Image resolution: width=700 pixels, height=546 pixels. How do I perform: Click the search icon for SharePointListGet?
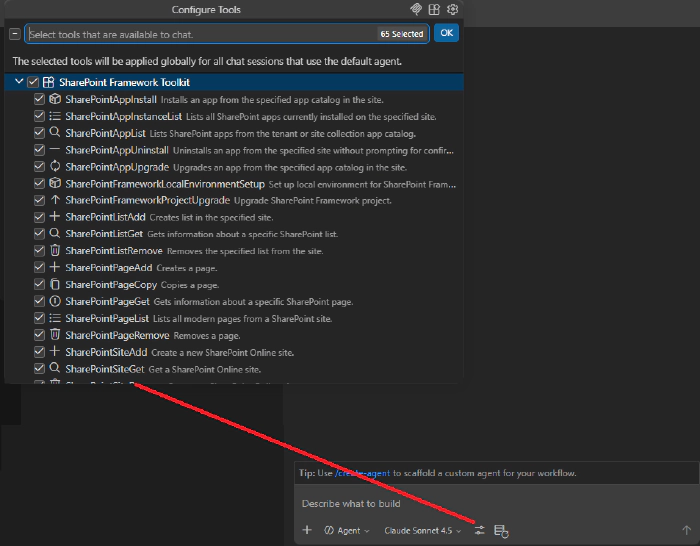(55, 233)
